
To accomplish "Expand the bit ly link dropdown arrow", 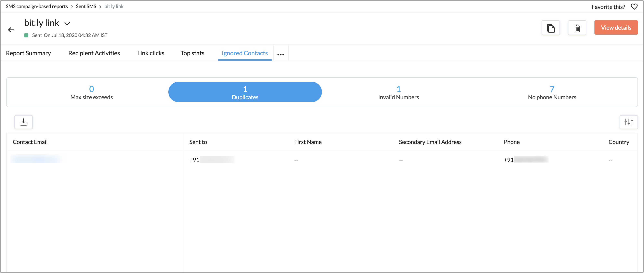I will pos(67,24).
